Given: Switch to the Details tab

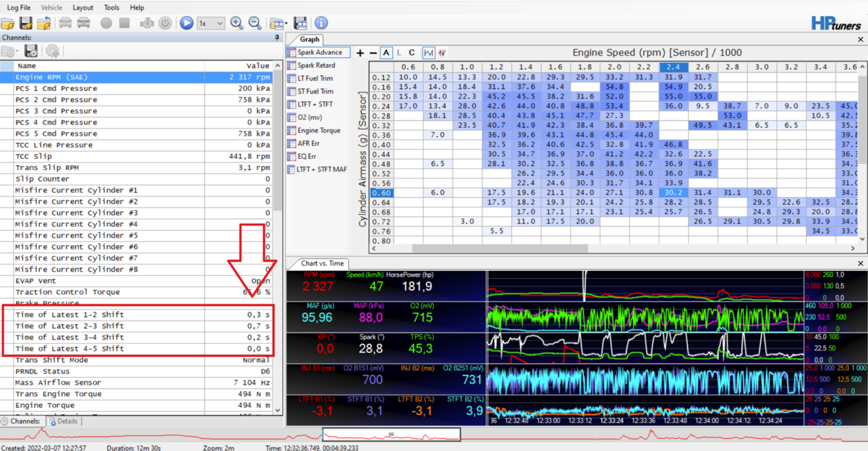Looking at the screenshot, I should pyautogui.click(x=63, y=421).
